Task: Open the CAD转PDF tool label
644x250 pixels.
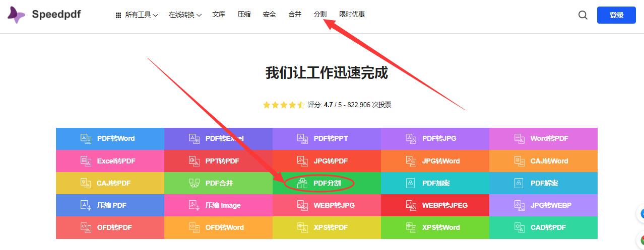Action: pyautogui.click(x=548, y=227)
